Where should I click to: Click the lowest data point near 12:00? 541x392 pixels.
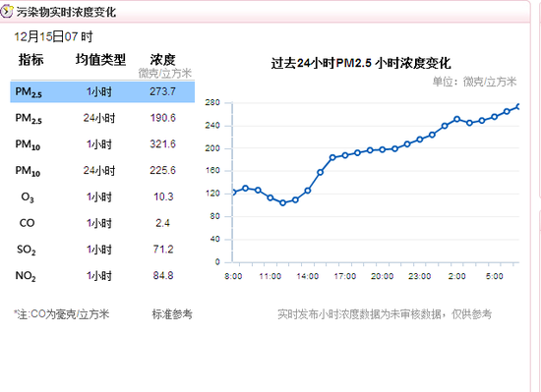pyautogui.click(x=282, y=203)
